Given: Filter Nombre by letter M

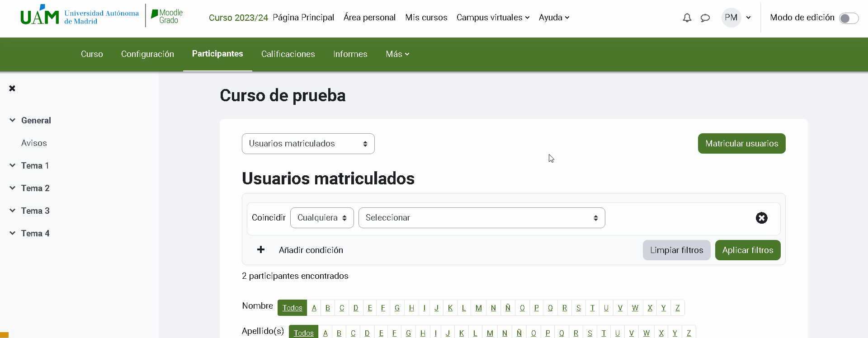Looking at the screenshot, I should pos(479,308).
